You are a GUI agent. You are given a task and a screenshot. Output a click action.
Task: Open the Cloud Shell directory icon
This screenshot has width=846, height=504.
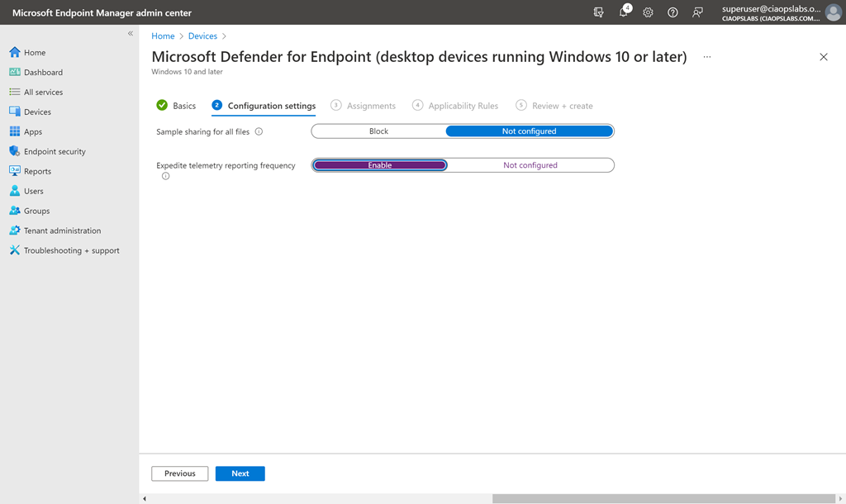tap(599, 12)
